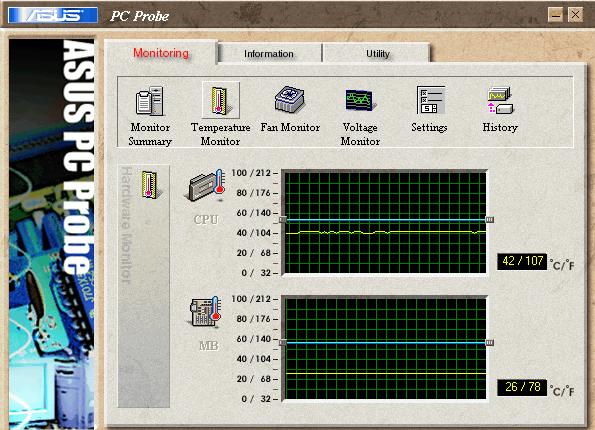Open the Fan Monitor icon
This screenshot has height=430, width=595.
(x=290, y=100)
